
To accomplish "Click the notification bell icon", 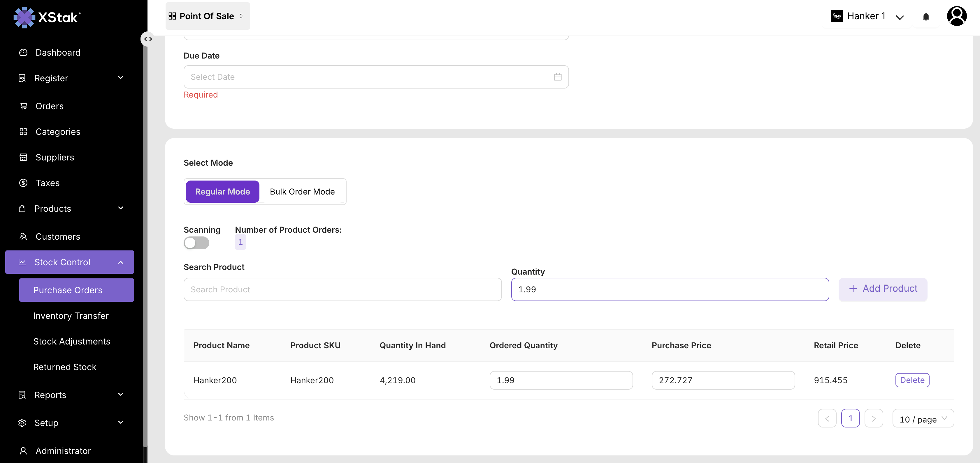I will tap(925, 17).
